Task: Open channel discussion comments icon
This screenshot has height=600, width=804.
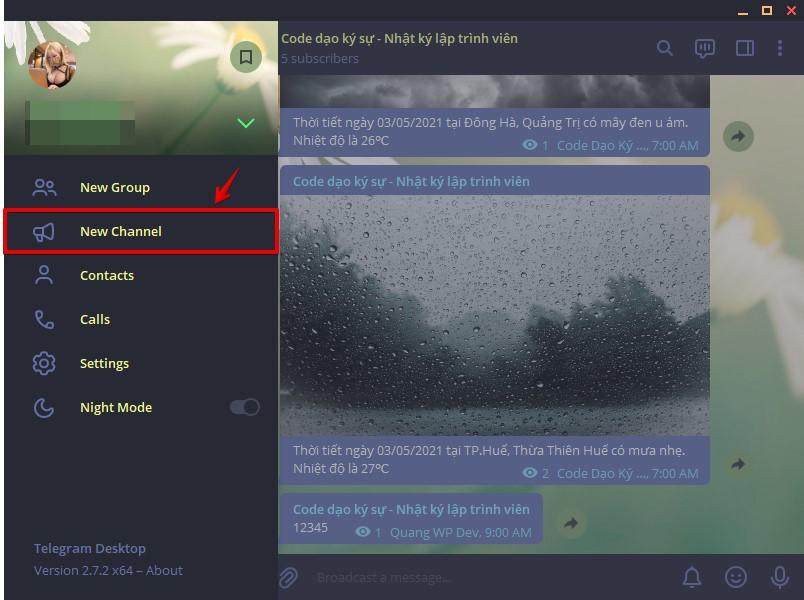Action: 705,48
